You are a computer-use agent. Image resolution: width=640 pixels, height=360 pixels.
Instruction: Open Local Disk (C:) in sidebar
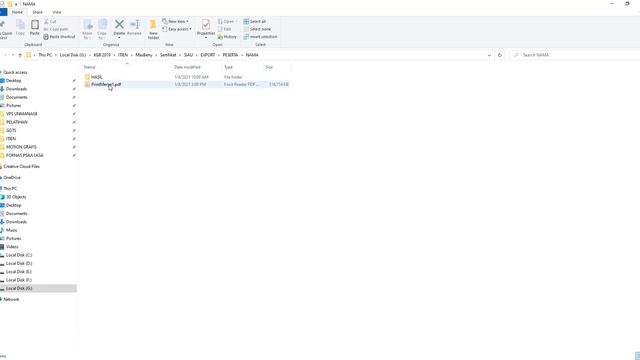19,255
